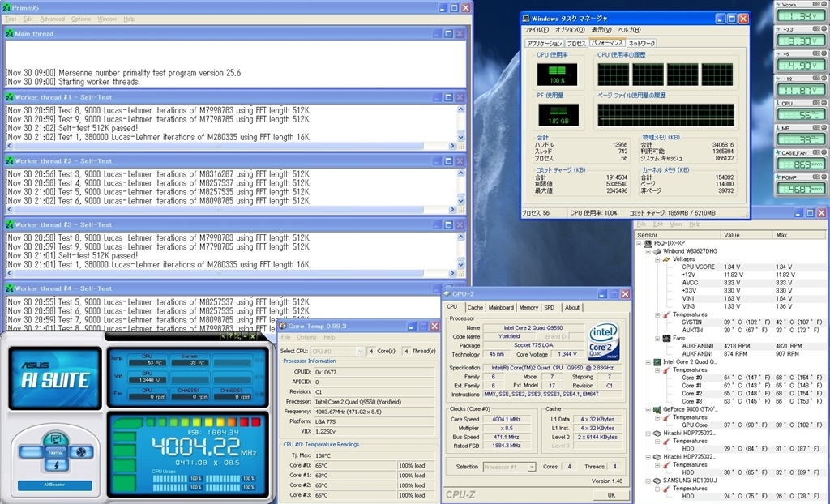The height and width of the screenshot is (504, 830).
Task: Click the AI Suite fan icon button
Action: (x=81, y=452)
